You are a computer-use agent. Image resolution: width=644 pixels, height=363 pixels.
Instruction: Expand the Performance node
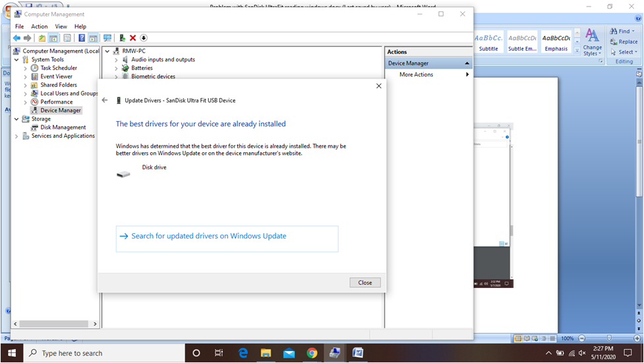pyautogui.click(x=26, y=102)
